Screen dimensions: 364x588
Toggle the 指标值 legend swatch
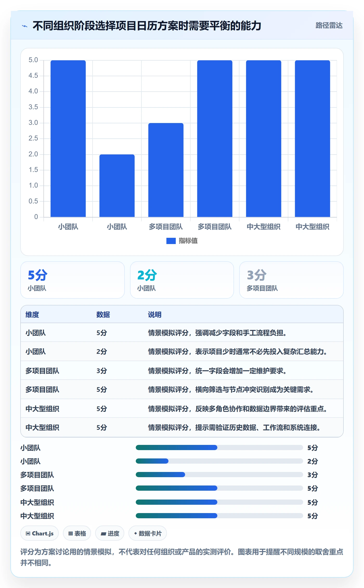pyautogui.click(x=171, y=241)
